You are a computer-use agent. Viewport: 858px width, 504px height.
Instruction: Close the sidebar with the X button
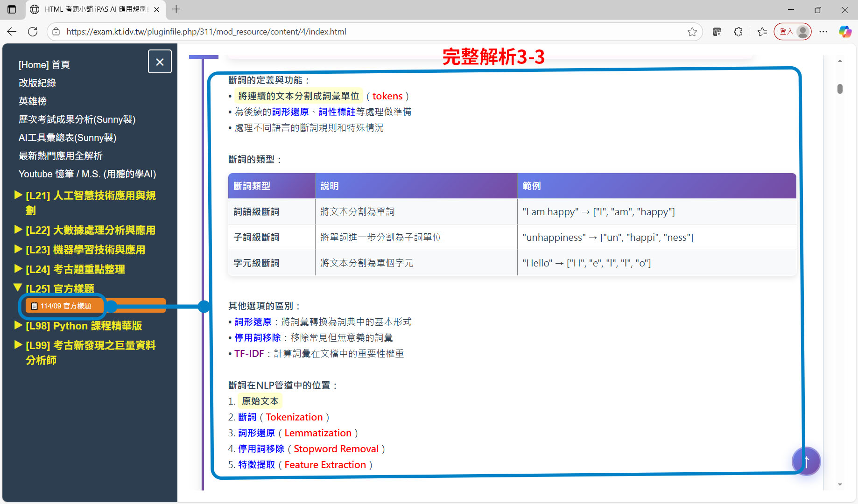(160, 62)
